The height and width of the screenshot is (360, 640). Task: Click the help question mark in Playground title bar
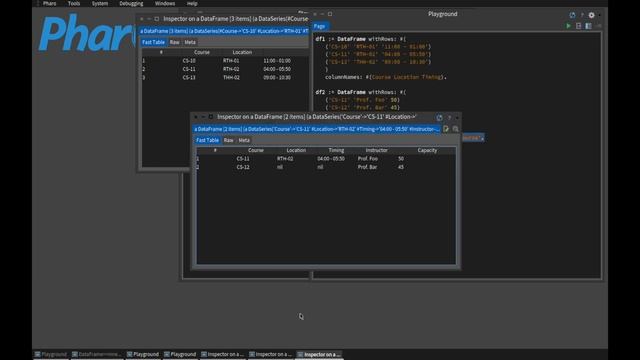(582, 15)
